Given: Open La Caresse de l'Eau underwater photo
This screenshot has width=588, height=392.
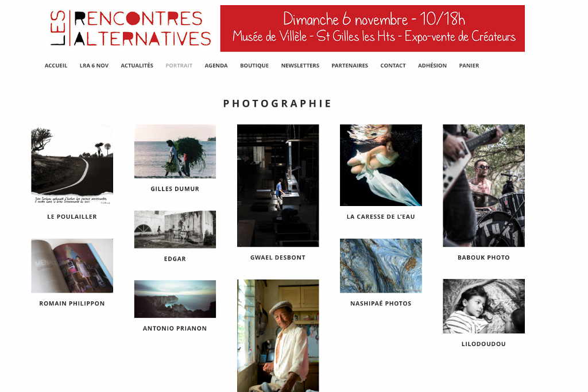Looking at the screenshot, I should click(x=381, y=165).
